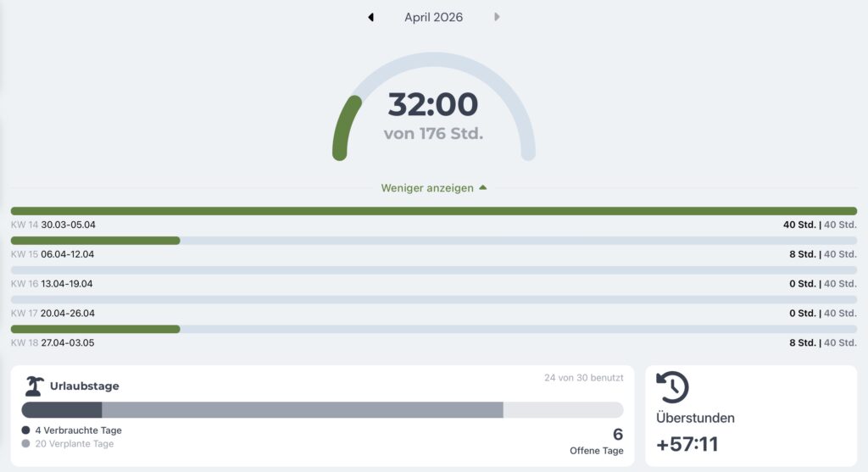Click KW 14 hours 40 Std. value

pyautogui.click(x=798, y=225)
